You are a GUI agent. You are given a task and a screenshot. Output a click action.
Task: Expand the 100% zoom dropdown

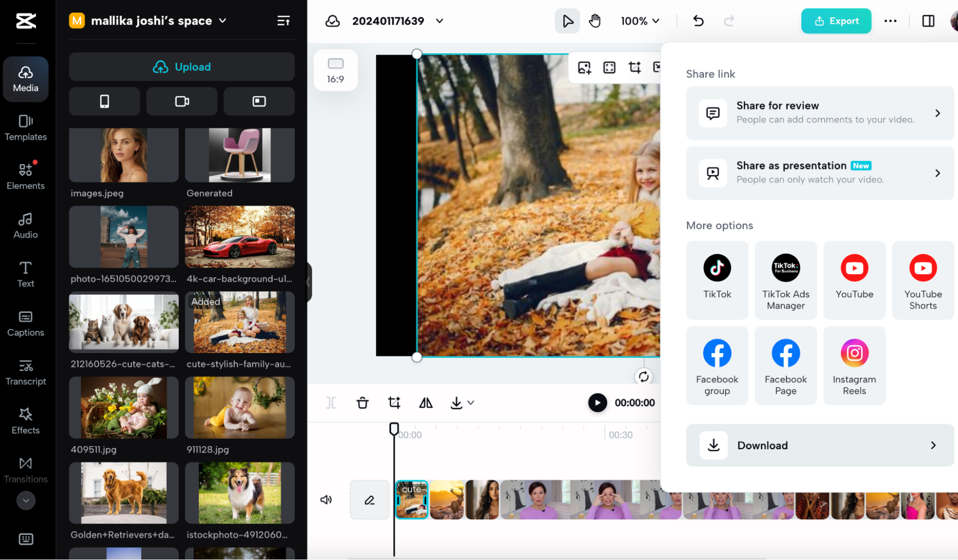(x=640, y=21)
